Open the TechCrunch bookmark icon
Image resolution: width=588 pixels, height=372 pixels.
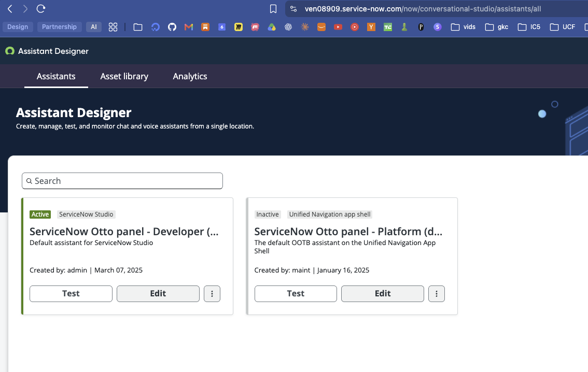(388, 27)
